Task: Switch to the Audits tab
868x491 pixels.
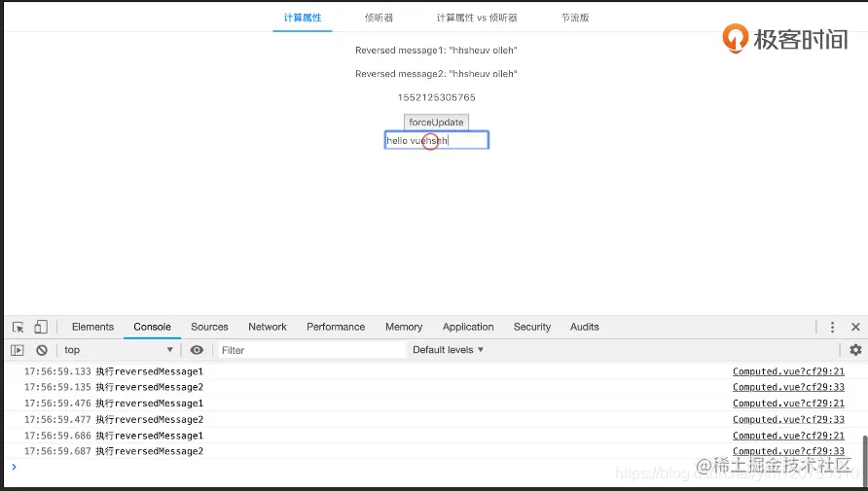Action: coord(585,327)
